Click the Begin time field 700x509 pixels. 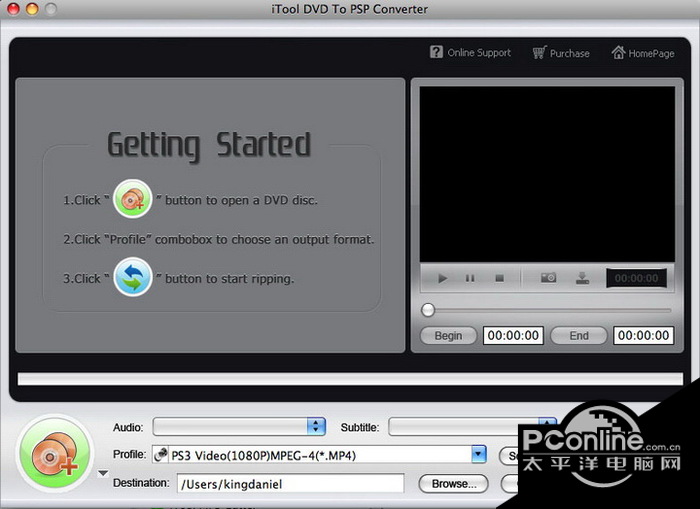tap(513, 335)
